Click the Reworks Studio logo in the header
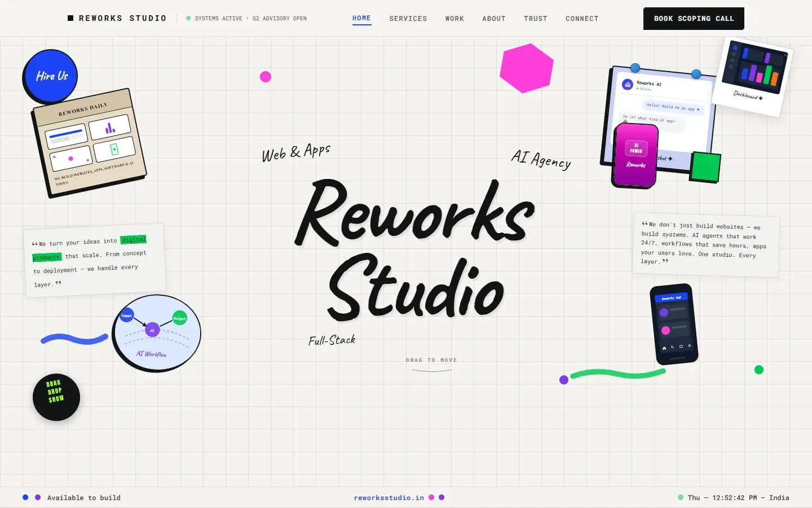The image size is (812, 508). coord(117,18)
